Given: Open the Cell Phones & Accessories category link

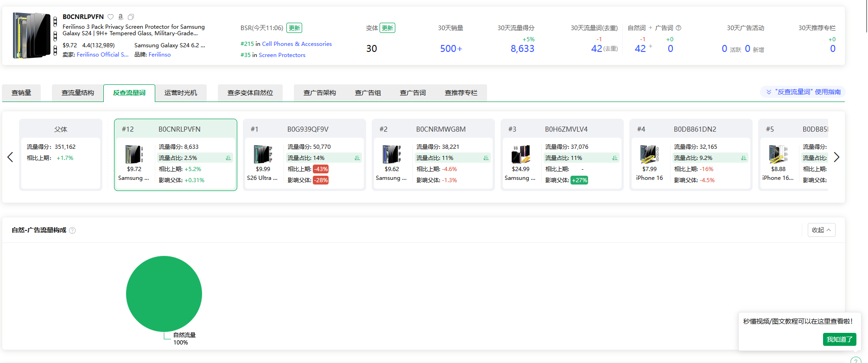Looking at the screenshot, I should coord(297,44).
